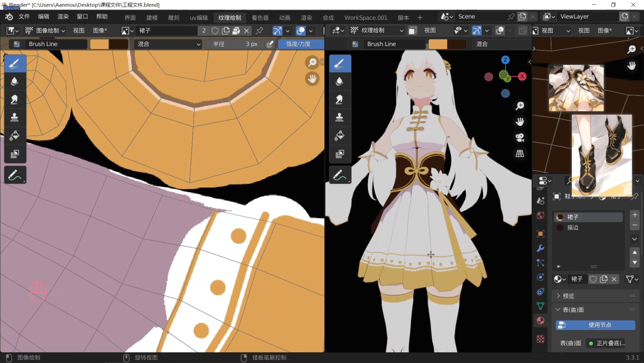Toggle stroke curve button in 3D viewport header
This screenshot has height=363, width=644.
coord(477,30)
